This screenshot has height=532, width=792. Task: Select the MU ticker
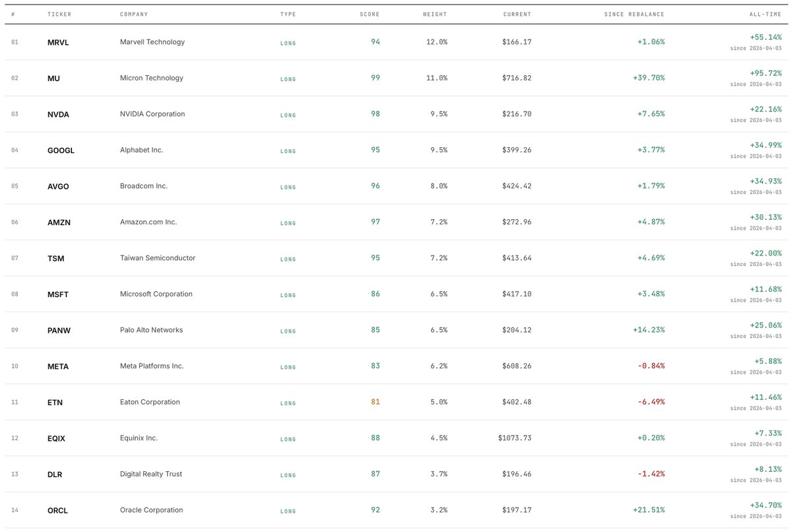point(53,79)
